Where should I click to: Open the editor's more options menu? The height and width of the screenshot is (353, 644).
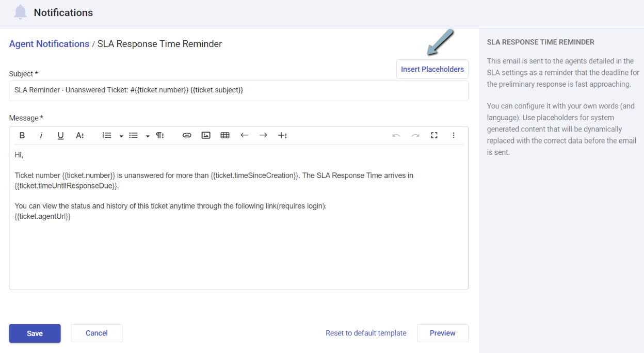coord(454,135)
